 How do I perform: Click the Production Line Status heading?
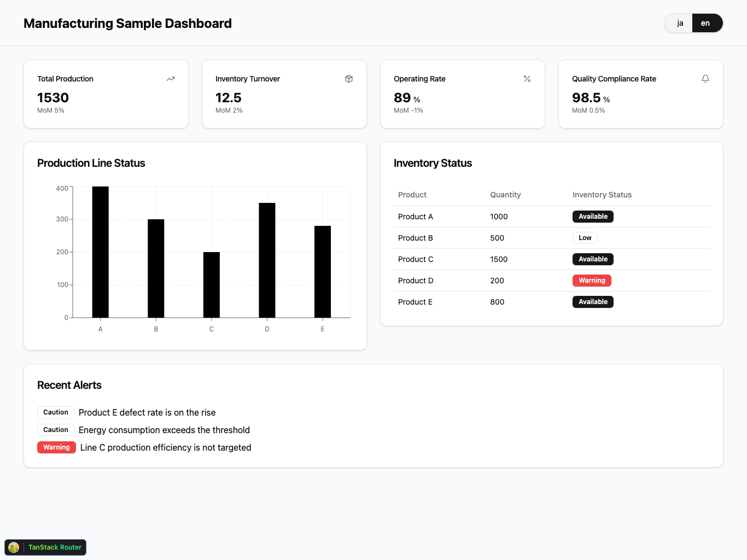pyautogui.click(x=91, y=164)
